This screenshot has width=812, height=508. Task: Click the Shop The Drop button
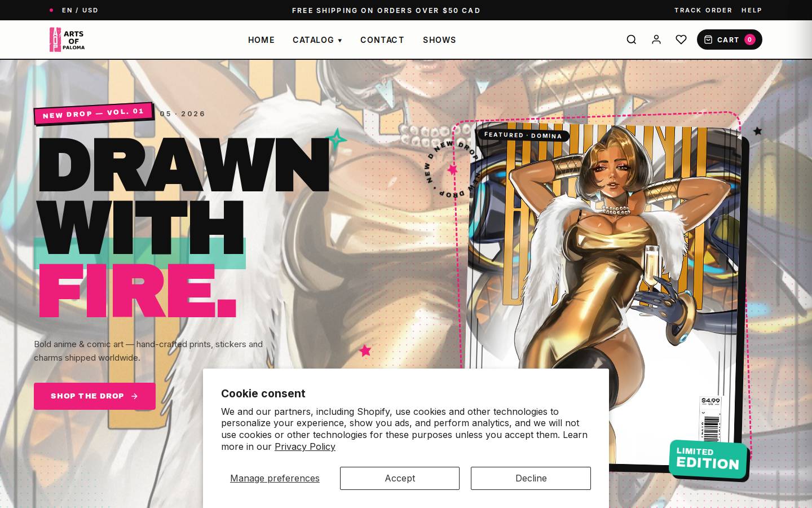(x=95, y=396)
